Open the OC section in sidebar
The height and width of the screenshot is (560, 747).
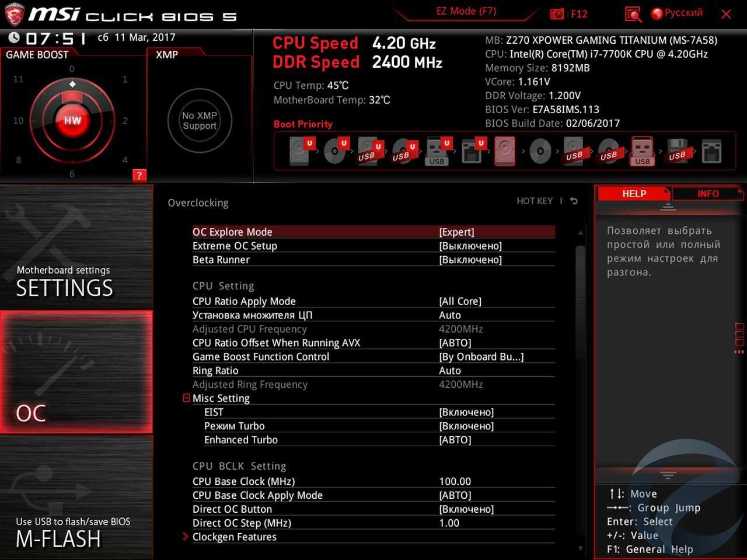(76, 372)
